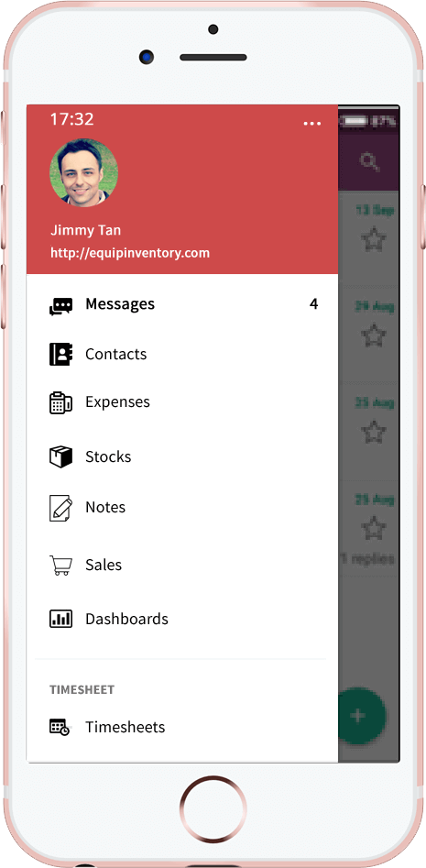Open the equipinventory.com link
The height and width of the screenshot is (868, 426).
point(130,254)
